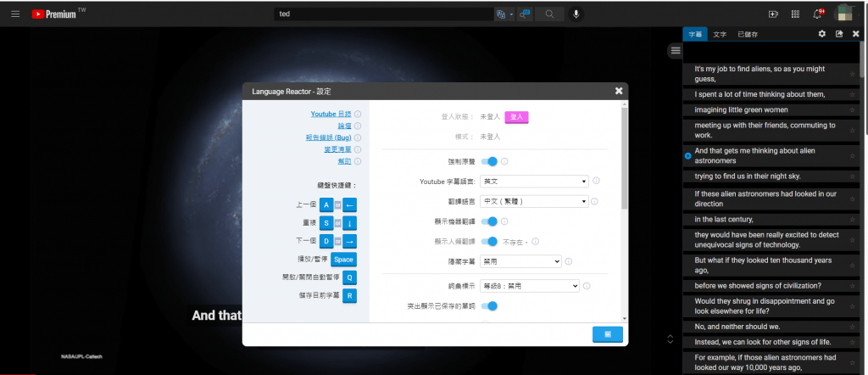Star the line "imagining little green women"
Image resolution: width=868 pixels, height=375 pixels.
click(852, 110)
